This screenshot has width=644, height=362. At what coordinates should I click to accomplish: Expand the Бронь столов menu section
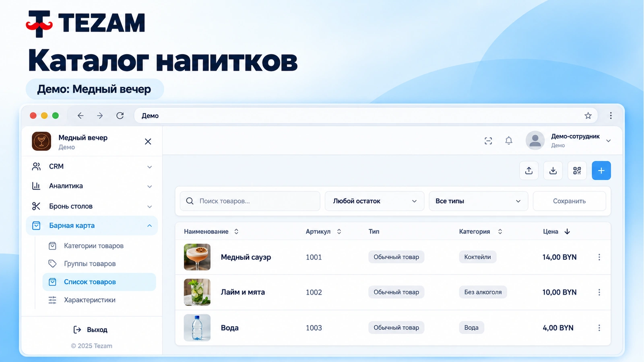[x=92, y=206]
